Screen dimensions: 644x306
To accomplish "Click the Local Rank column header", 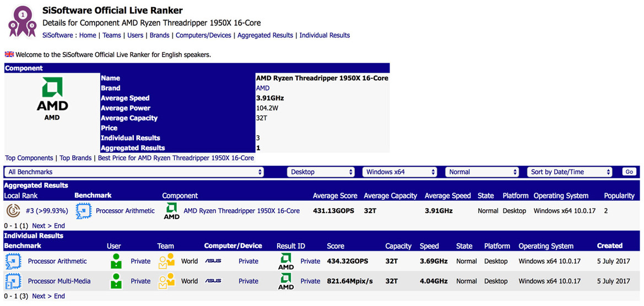I will [x=20, y=196].
